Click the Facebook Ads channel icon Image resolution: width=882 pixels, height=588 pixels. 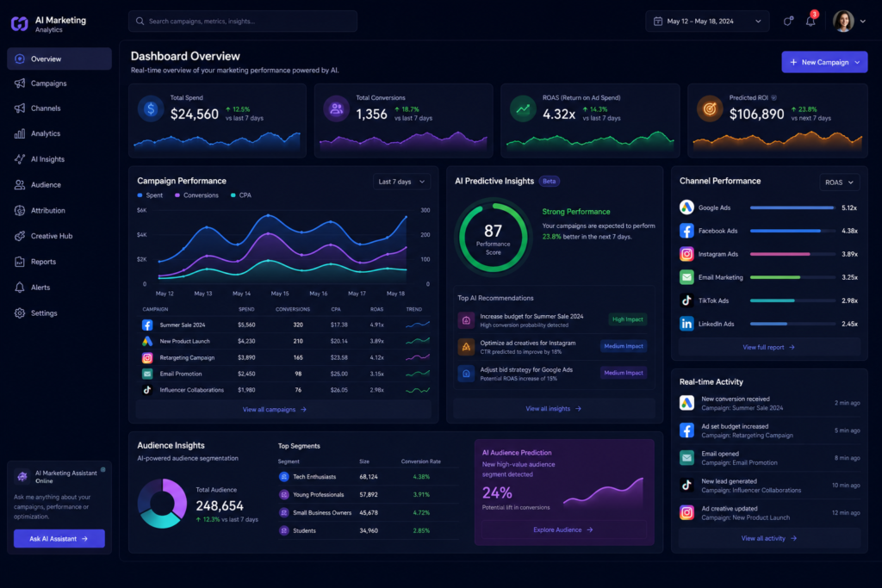(686, 231)
